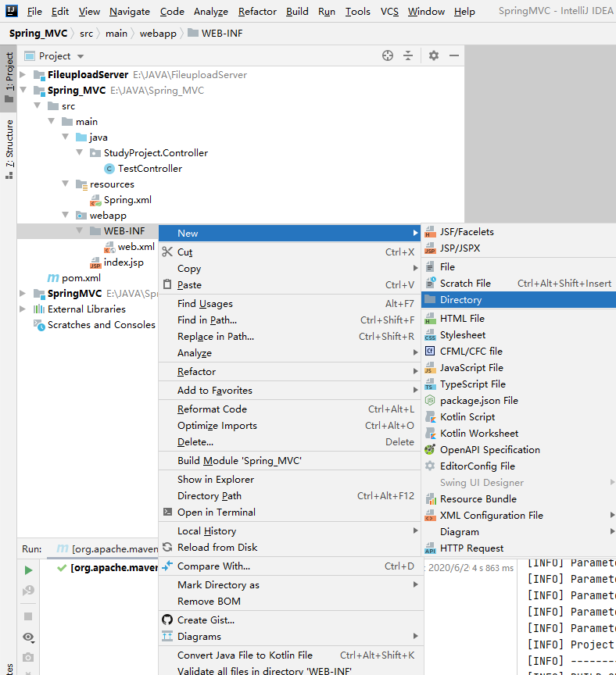Screen dimensions: 616x675
Task: Collapse Spring_MVC project node
Action: click(x=23, y=90)
